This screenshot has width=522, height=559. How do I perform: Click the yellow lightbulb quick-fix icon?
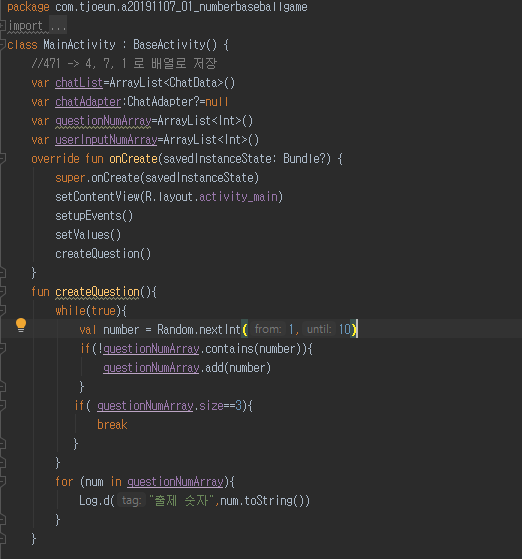(21, 325)
